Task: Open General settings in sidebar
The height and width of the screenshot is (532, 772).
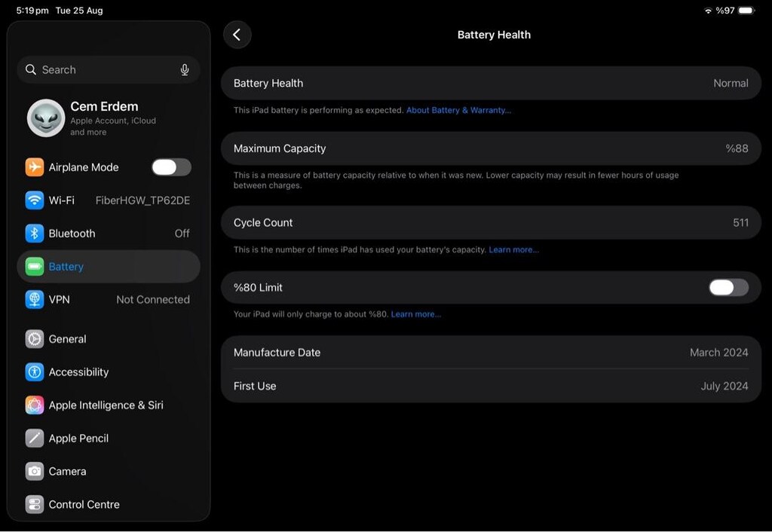Action: (109, 339)
